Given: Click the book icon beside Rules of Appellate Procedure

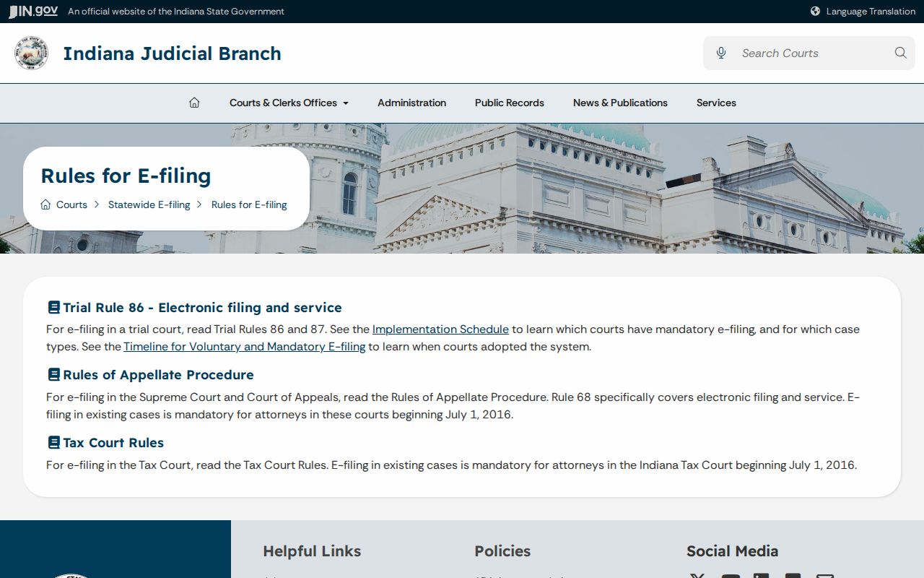Looking at the screenshot, I should (x=53, y=374).
